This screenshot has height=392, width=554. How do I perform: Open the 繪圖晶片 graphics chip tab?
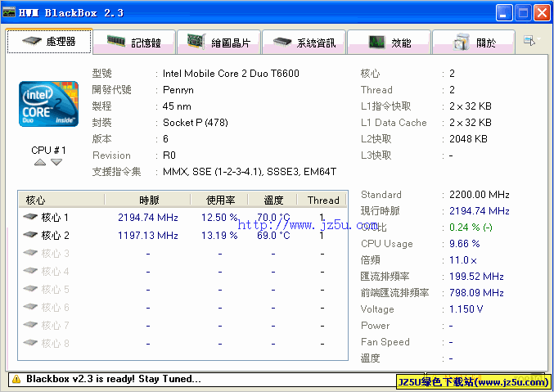[219, 43]
